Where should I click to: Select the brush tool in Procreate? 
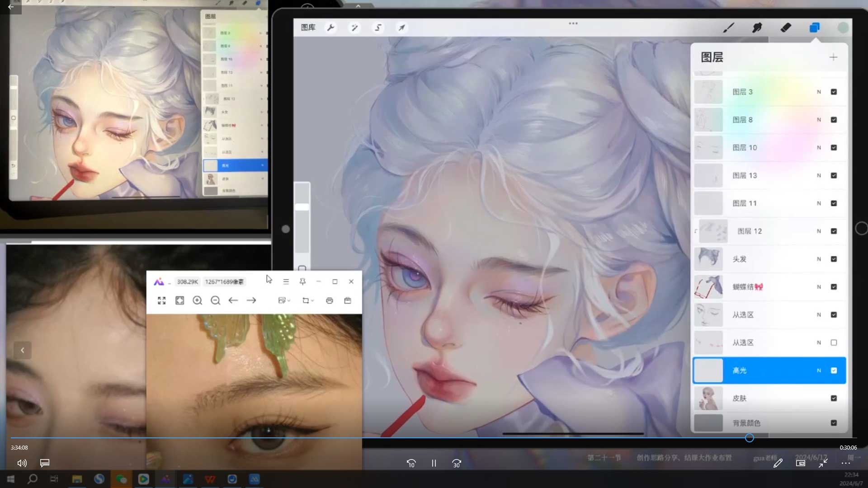(x=728, y=28)
